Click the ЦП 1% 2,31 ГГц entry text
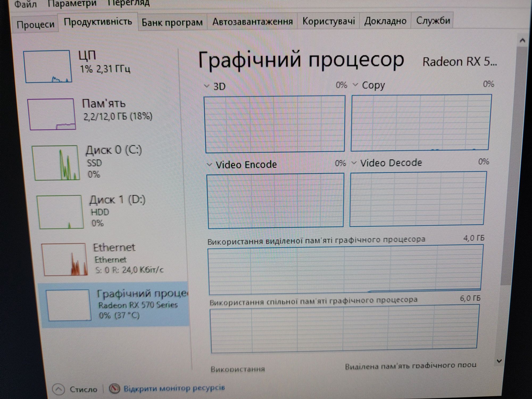The width and height of the screenshot is (532, 399). [x=105, y=62]
